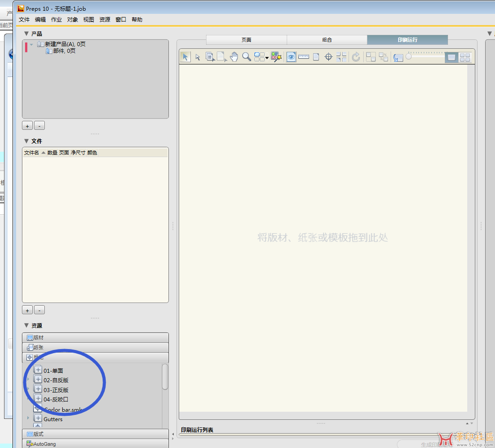This screenshot has width=495, height=448.
Task: Toggle the eye preview visibility button
Action: click(291, 57)
